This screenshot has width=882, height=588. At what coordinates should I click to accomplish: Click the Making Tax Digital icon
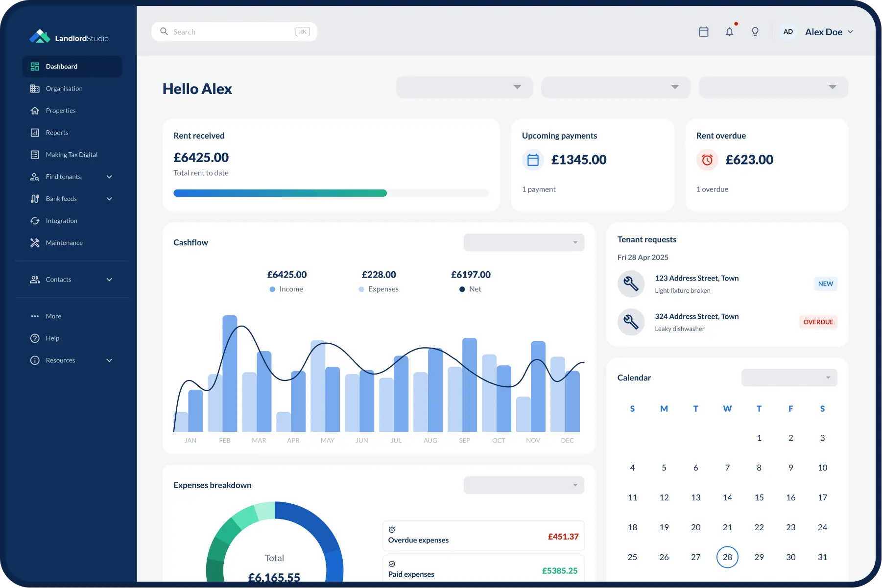pyautogui.click(x=35, y=155)
